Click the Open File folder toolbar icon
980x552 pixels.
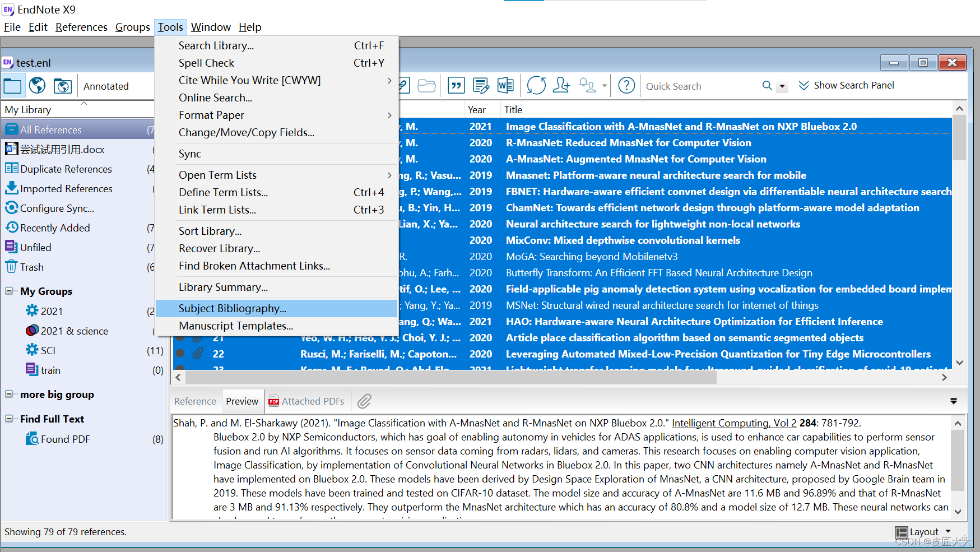pos(426,86)
